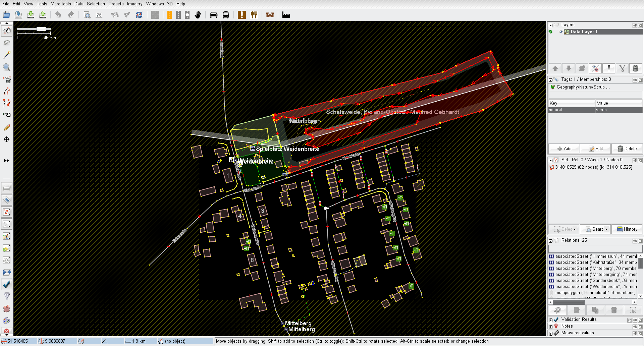
Task: Click the Upload data toolbar icon
Action: (x=43, y=15)
